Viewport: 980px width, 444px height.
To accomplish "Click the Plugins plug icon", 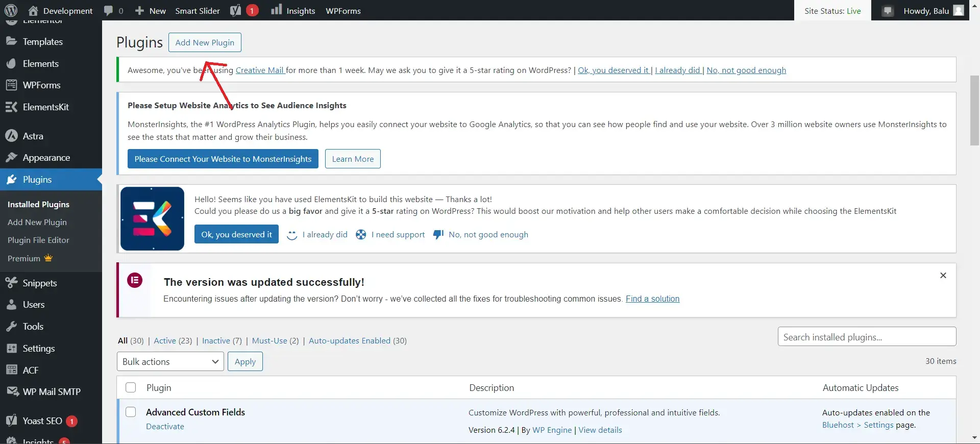I will coord(12,180).
